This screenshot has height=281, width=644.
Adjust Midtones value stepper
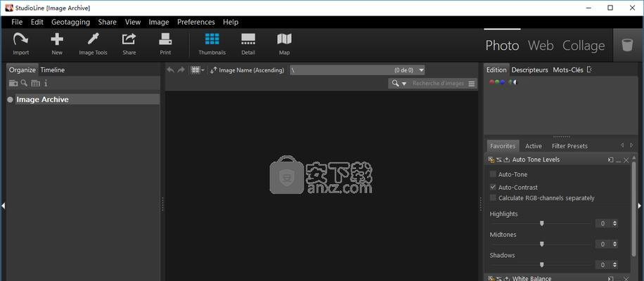pos(615,244)
